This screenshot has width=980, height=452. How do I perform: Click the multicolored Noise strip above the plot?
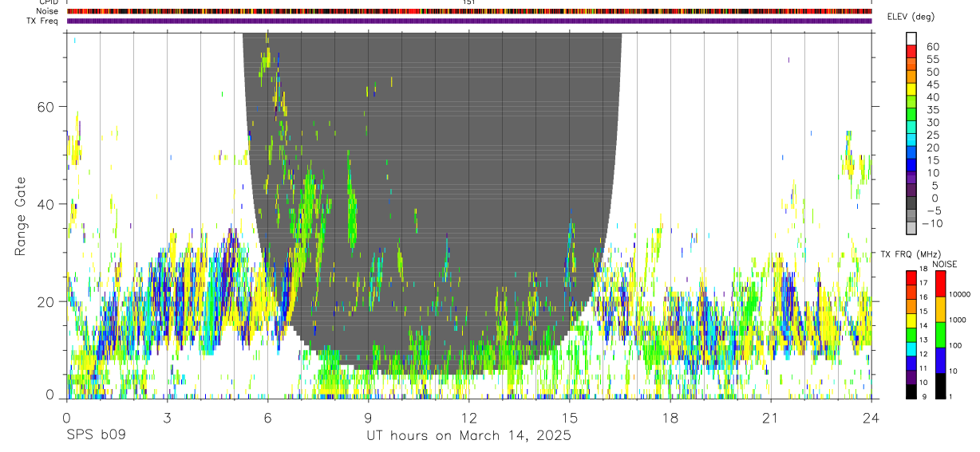(469, 11)
